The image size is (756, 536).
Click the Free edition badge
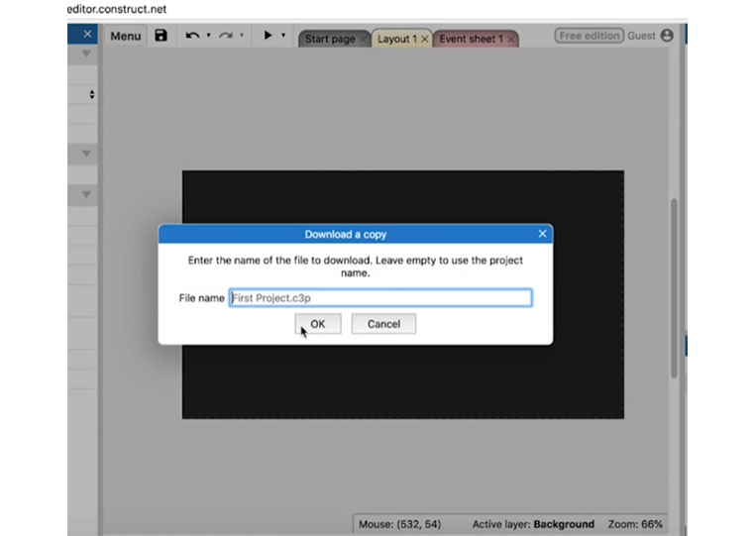pyautogui.click(x=589, y=36)
